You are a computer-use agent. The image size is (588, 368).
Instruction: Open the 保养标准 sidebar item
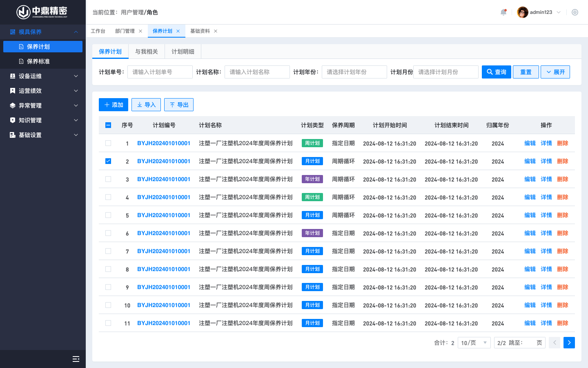click(x=38, y=61)
